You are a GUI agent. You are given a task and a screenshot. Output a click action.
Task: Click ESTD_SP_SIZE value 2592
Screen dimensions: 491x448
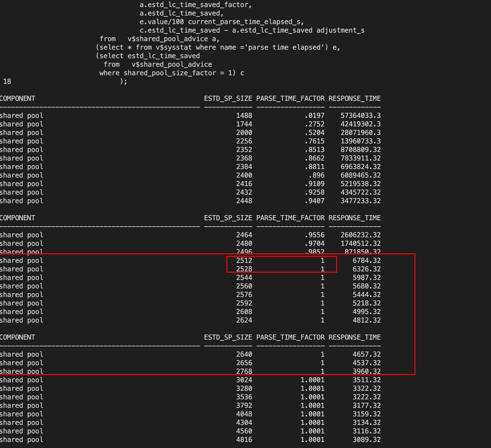point(244,303)
